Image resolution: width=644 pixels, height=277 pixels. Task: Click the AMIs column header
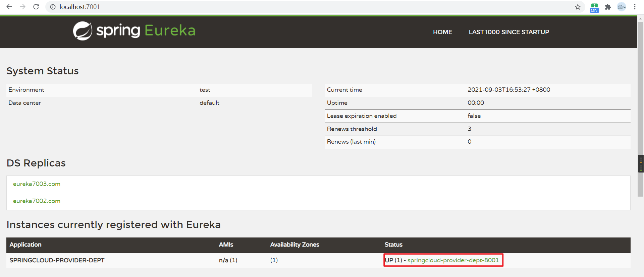click(x=226, y=245)
